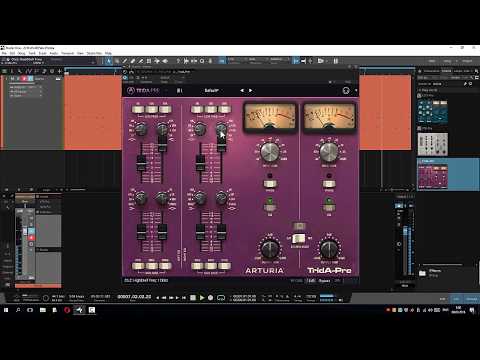Click the Play button in transport
The height and width of the screenshot is (360, 480).
coord(202,297)
